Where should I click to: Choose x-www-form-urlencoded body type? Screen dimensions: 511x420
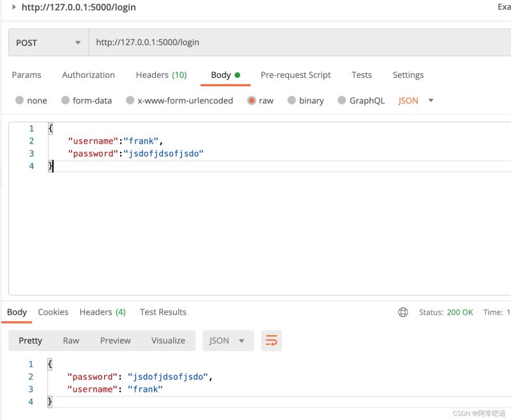[x=130, y=100]
